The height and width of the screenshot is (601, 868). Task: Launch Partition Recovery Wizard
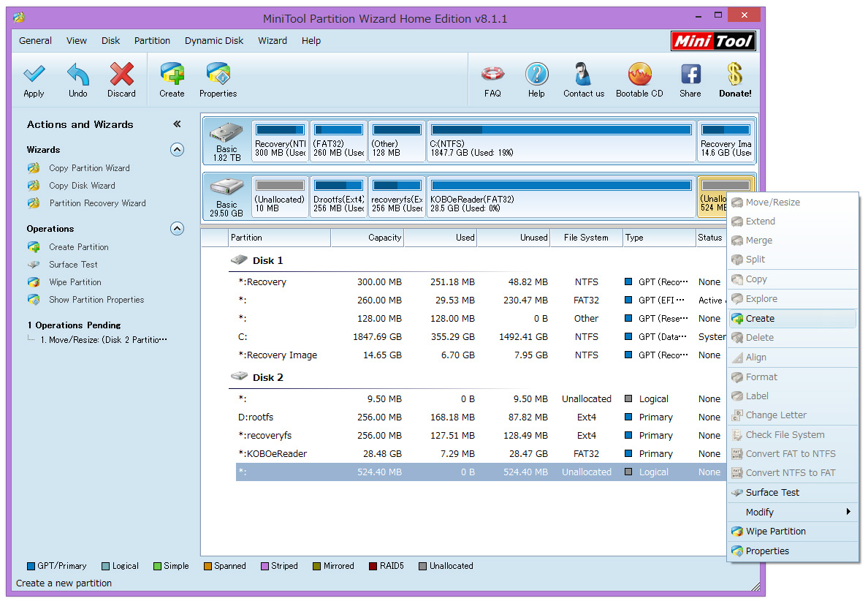tap(97, 203)
